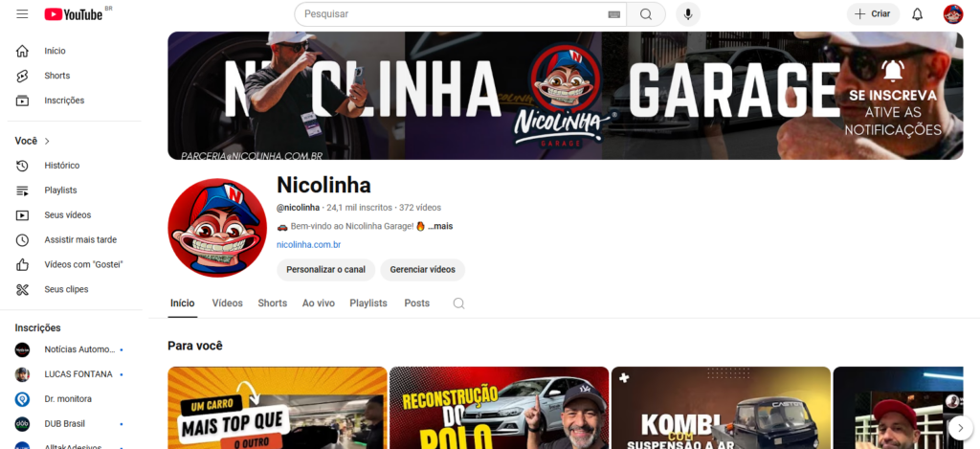Click the Inscrições icon in sidebar
This screenshot has height=449, width=980.
pyautogui.click(x=23, y=101)
